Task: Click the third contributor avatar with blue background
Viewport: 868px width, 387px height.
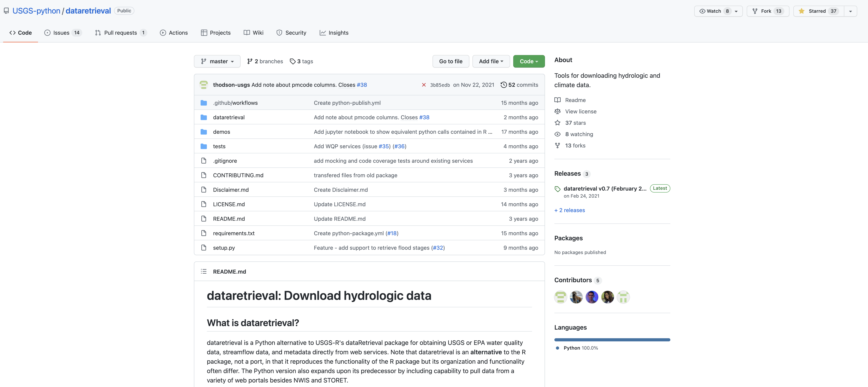Action: click(592, 297)
